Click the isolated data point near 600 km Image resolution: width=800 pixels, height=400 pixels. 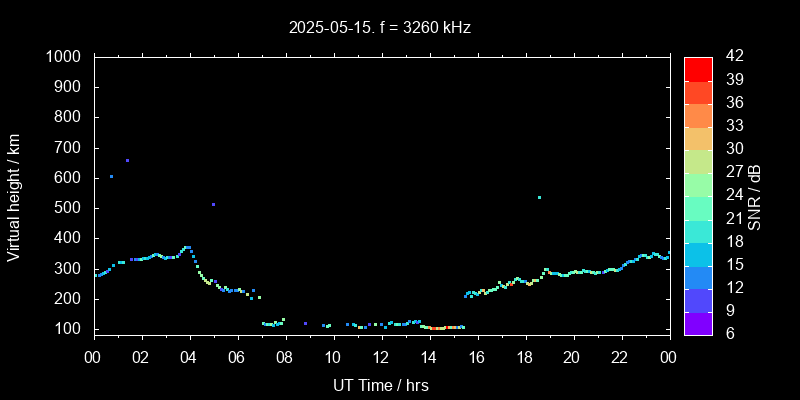point(111,176)
